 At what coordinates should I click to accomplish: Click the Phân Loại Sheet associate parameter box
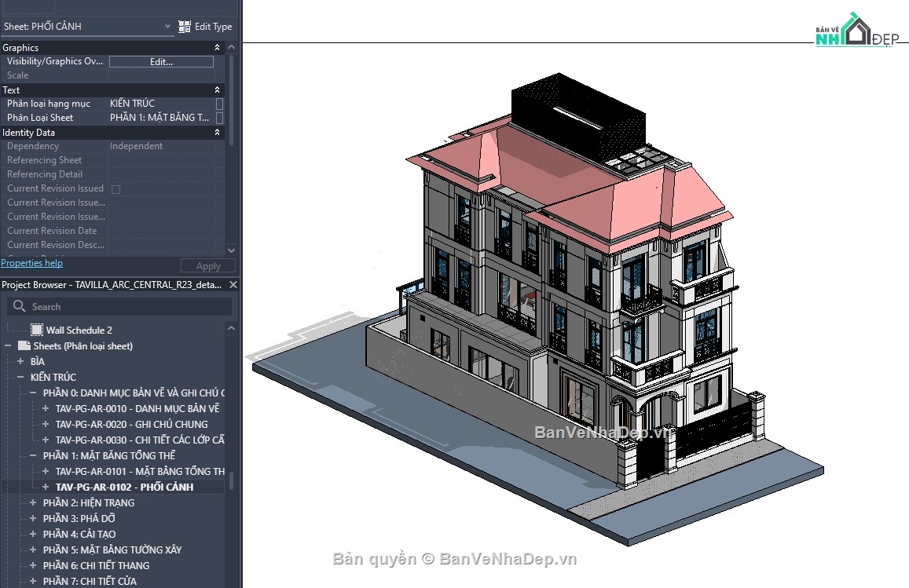tap(220, 118)
